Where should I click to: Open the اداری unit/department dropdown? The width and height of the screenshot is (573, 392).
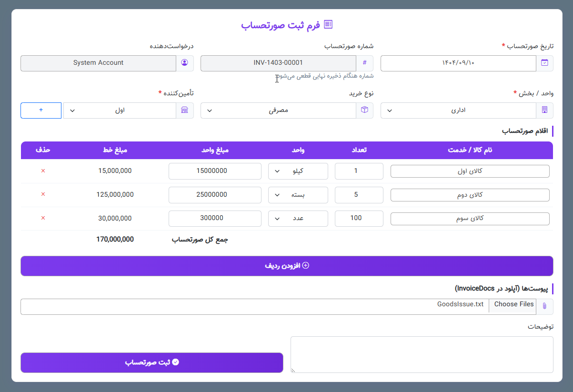pyautogui.click(x=457, y=110)
